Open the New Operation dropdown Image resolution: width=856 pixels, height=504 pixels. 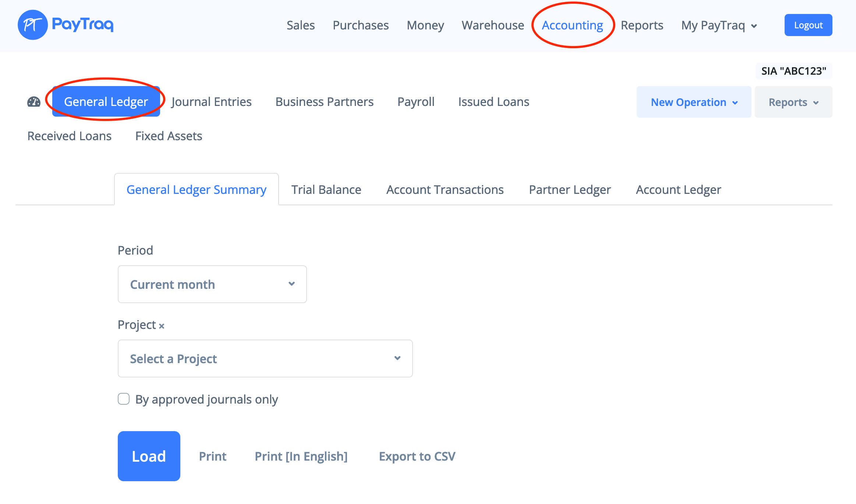pos(694,102)
